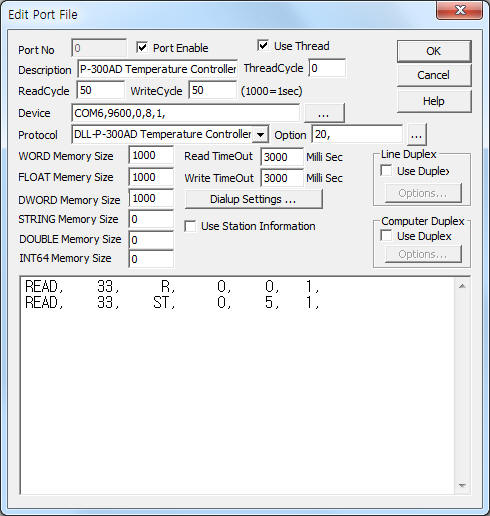The width and height of the screenshot is (490, 516).
Task: Enable Line Duplex Use Duplex checkbox
Action: [x=386, y=171]
